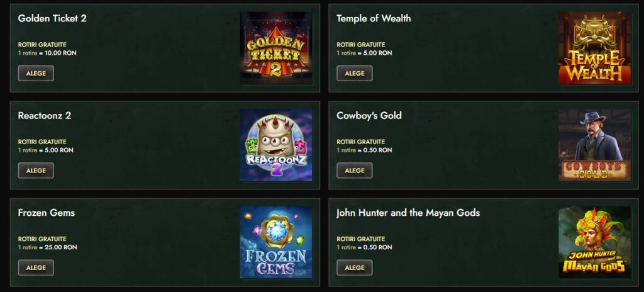The height and width of the screenshot is (292, 644).
Task: Open the Frozen Gems game thumbnail
Action: [x=276, y=242]
